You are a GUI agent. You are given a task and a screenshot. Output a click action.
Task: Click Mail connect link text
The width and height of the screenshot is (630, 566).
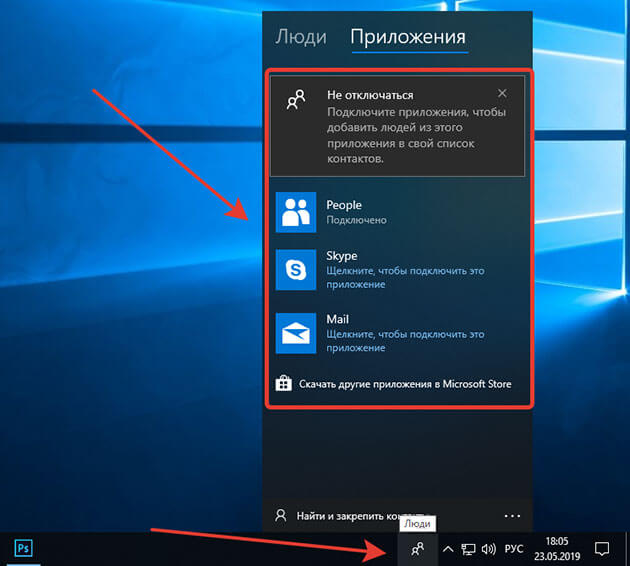(x=405, y=341)
